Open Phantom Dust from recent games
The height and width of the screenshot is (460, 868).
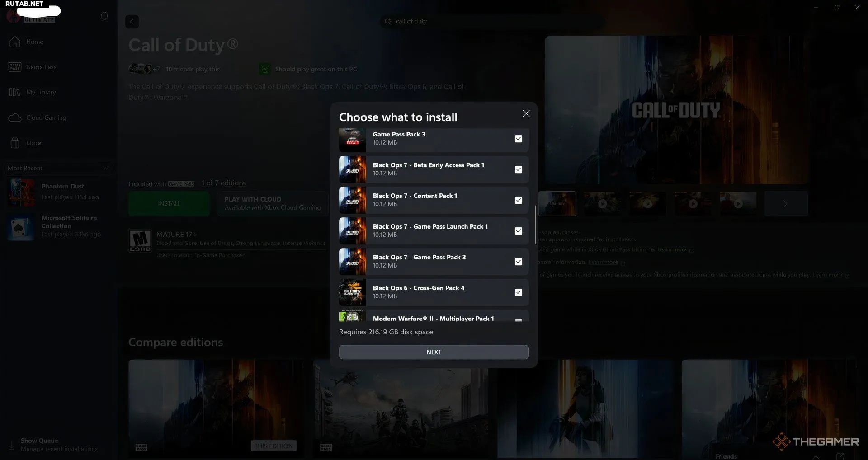pyautogui.click(x=58, y=192)
